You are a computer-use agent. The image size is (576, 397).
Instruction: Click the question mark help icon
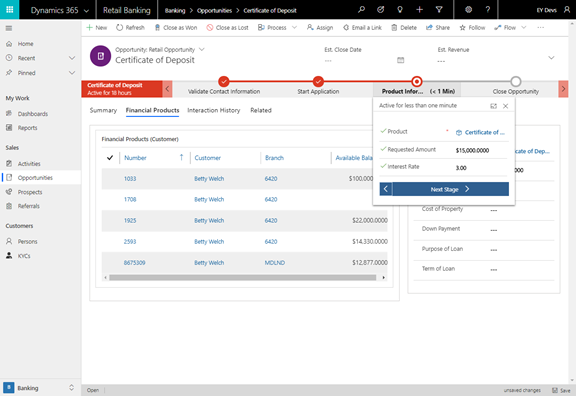pos(488,10)
